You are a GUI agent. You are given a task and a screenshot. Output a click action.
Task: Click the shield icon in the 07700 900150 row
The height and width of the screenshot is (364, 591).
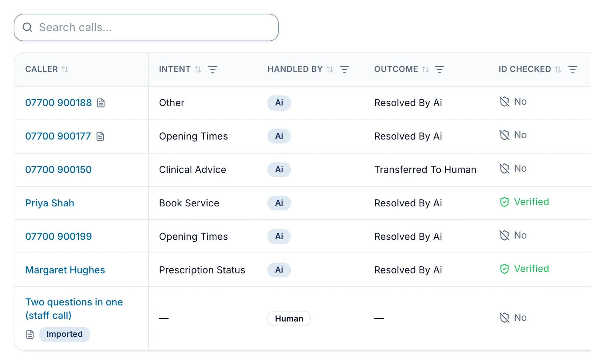pyautogui.click(x=505, y=169)
